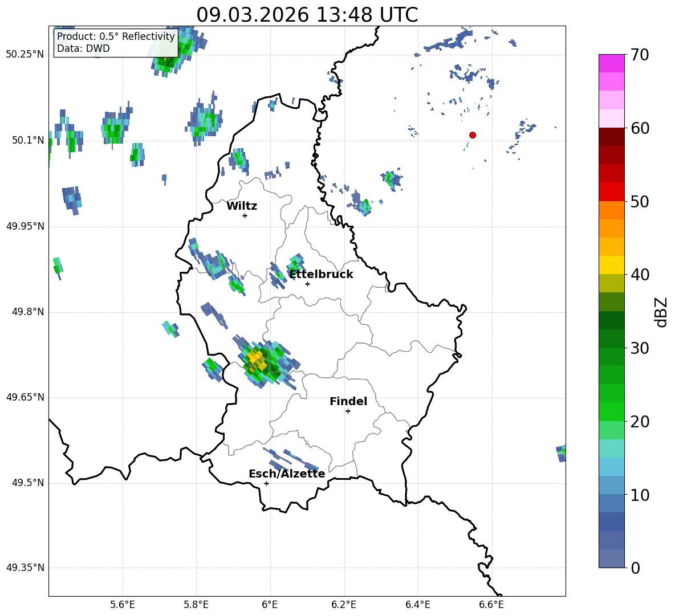Click the colorbar tick label 70

[640, 55]
